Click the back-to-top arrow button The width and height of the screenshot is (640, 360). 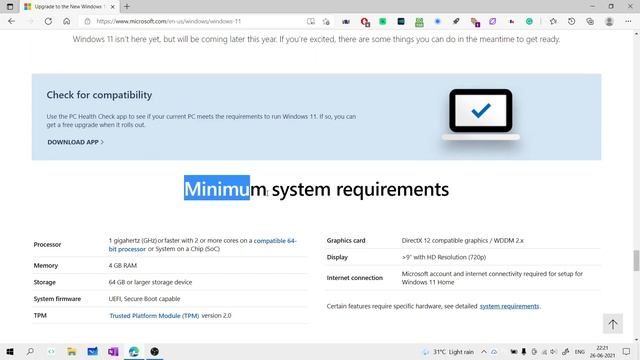pos(613,324)
